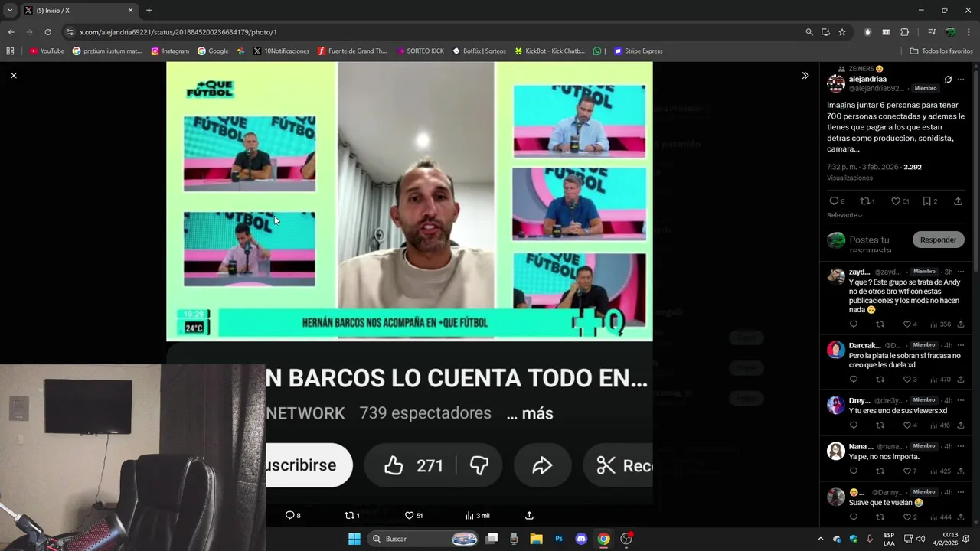This screenshot has width=980, height=551.
Task: Open the Stripe Express bookmark
Action: (639, 51)
